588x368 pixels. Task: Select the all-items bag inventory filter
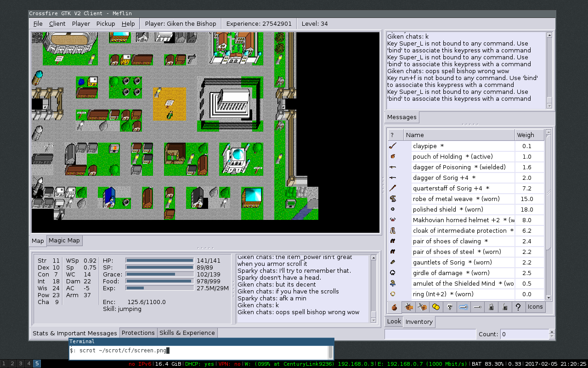point(395,307)
